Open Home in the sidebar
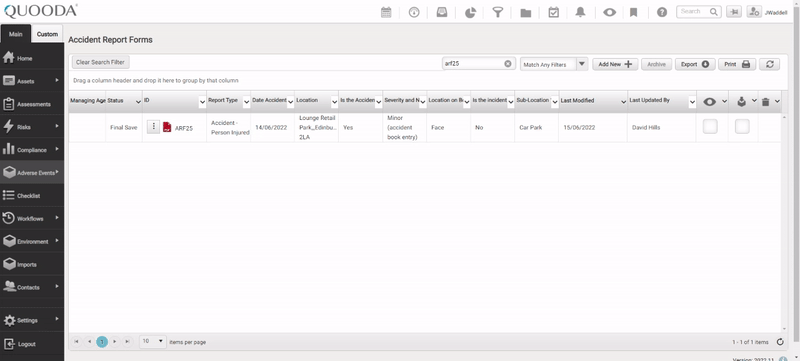Viewport: 800px width, 361px height. (x=32, y=58)
